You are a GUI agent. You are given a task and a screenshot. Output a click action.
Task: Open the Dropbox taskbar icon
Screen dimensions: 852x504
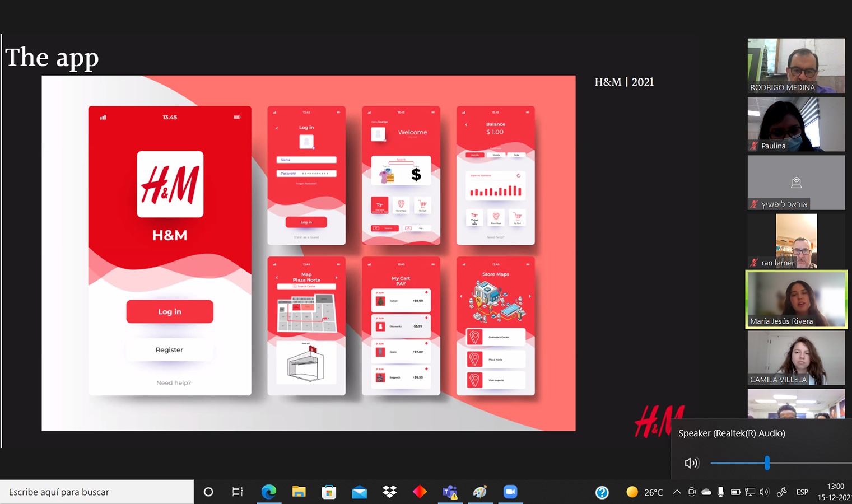tap(389, 492)
